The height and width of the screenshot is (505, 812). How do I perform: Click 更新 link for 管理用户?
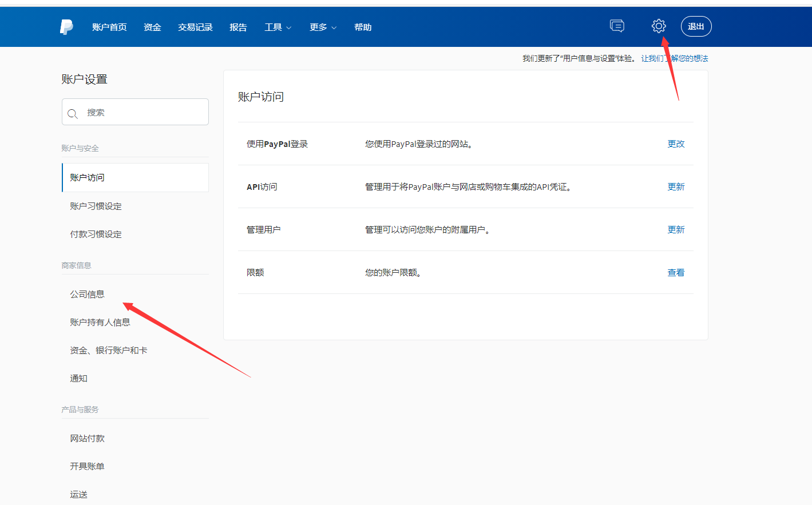coord(676,230)
